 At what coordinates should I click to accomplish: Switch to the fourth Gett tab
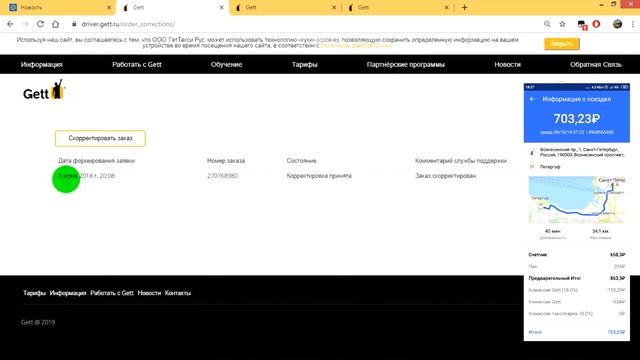point(398,7)
